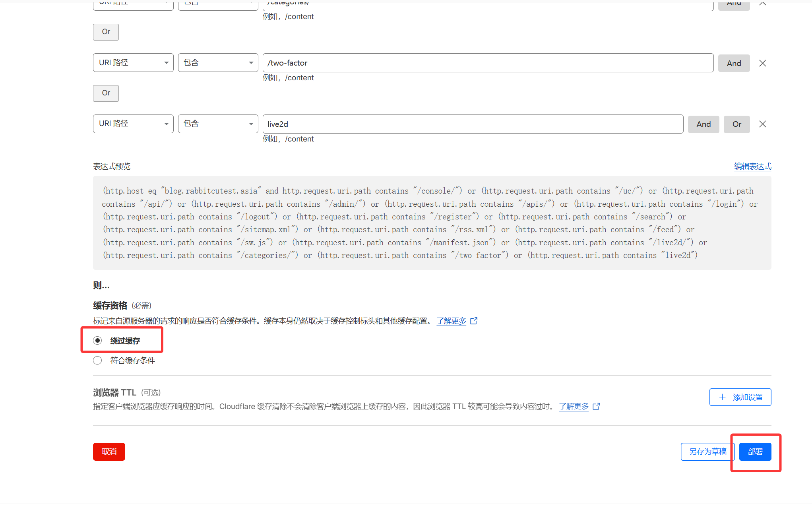The image size is (812, 510).
Task: Select 符合缓存条件 radio option
Action: [x=97, y=361]
